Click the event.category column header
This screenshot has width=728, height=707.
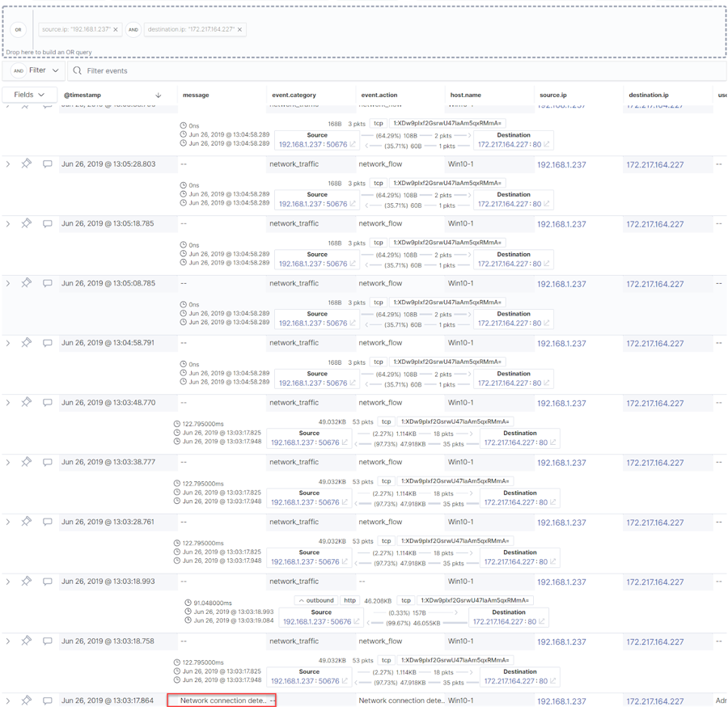pyautogui.click(x=294, y=95)
